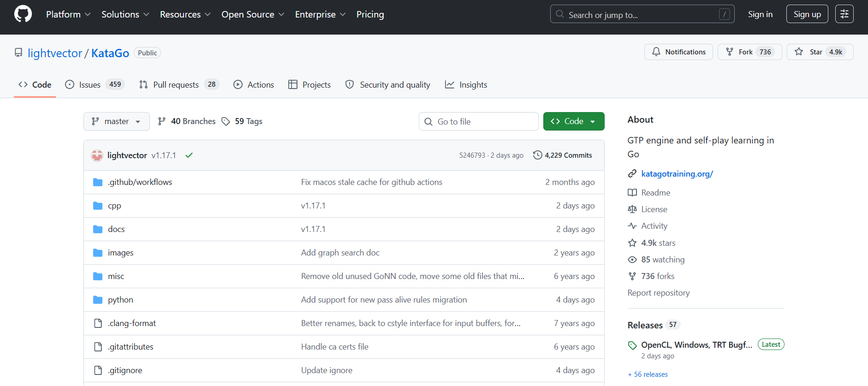
Task: Expand the Open Source menu
Action: (253, 14)
